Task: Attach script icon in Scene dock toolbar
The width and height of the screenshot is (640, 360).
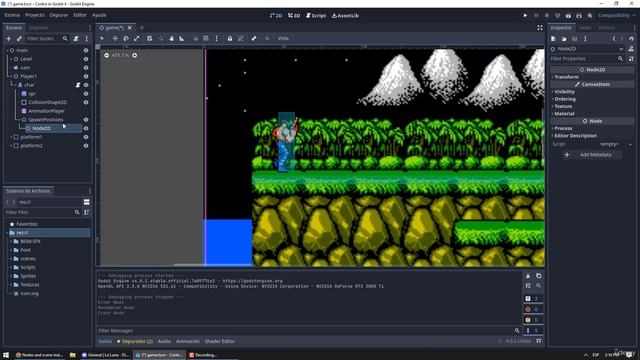Action: coord(76,39)
